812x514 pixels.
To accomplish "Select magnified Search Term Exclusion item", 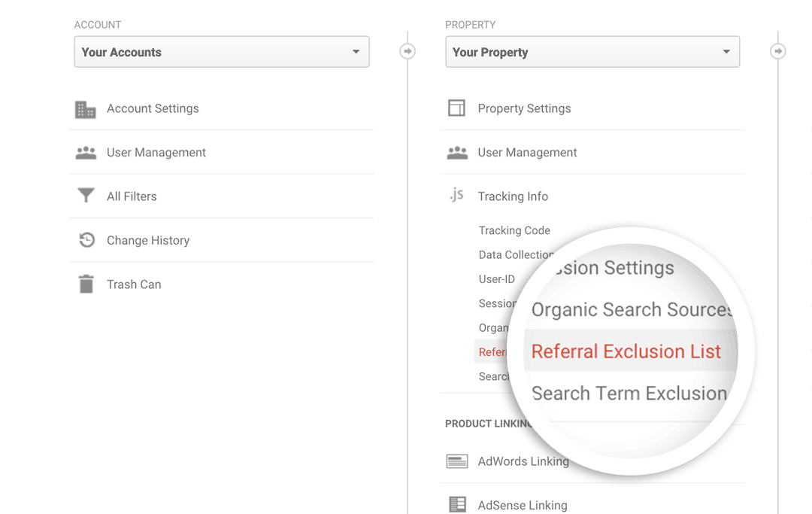I will pos(629,394).
